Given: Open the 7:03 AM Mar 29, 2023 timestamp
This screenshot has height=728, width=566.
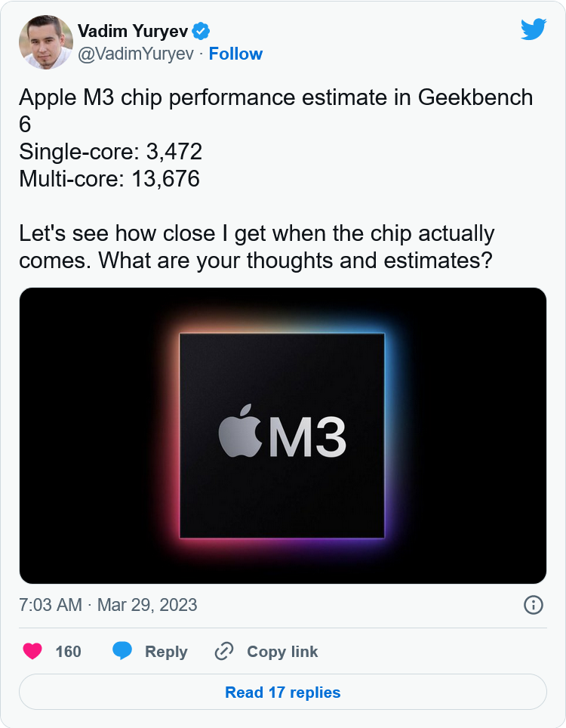Looking at the screenshot, I should [x=108, y=605].
